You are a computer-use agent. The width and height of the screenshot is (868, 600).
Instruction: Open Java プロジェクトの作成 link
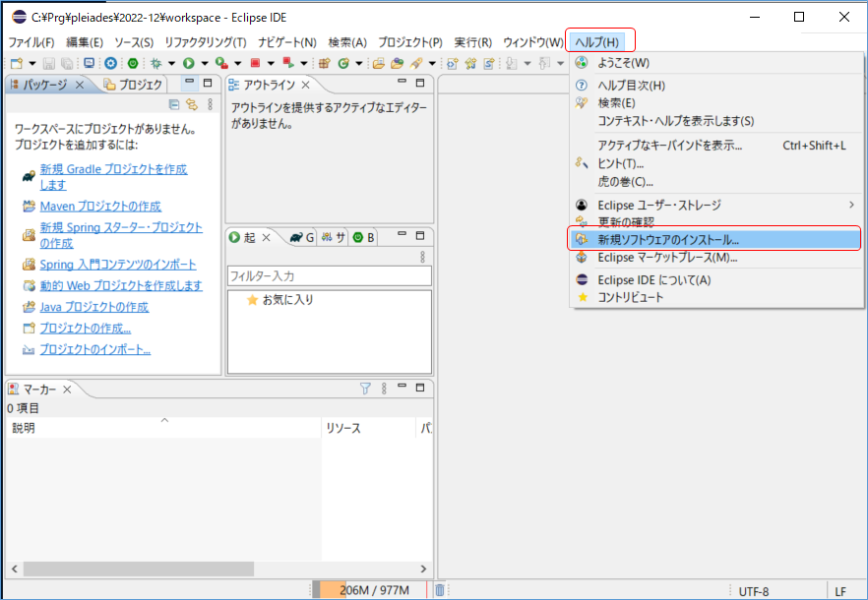coord(94,306)
